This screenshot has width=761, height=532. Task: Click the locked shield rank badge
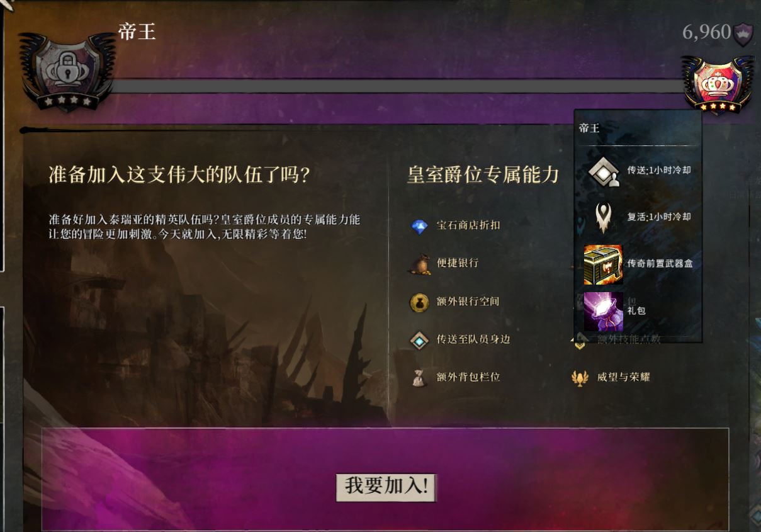67,71
